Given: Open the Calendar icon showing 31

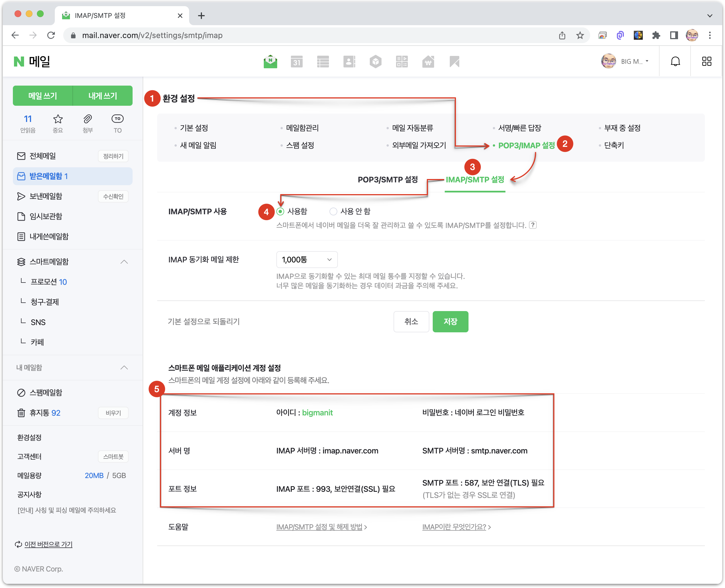Looking at the screenshot, I should tap(297, 62).
